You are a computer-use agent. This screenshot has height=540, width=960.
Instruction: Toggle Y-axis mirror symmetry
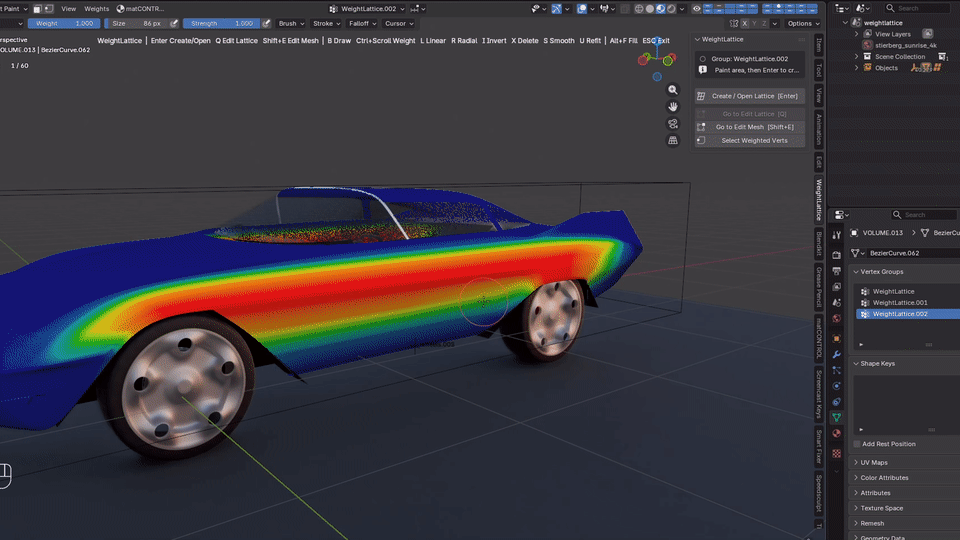tap(754, 23)
